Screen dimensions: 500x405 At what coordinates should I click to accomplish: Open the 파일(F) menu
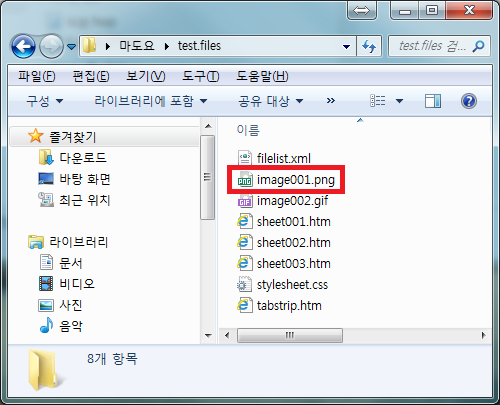tap(37, 76)
